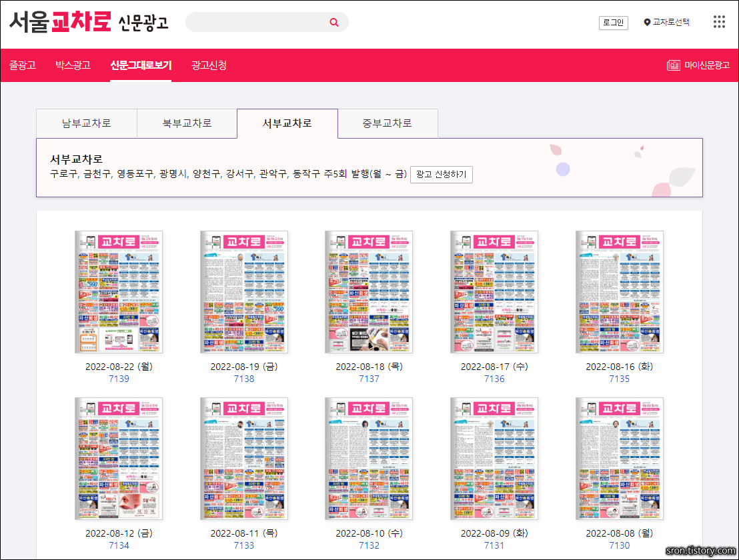This screenshot has height=560, width=739.
Task: Open the 2022-08-11 newspaper thumbnail
Action: click(x=244, y=459)
